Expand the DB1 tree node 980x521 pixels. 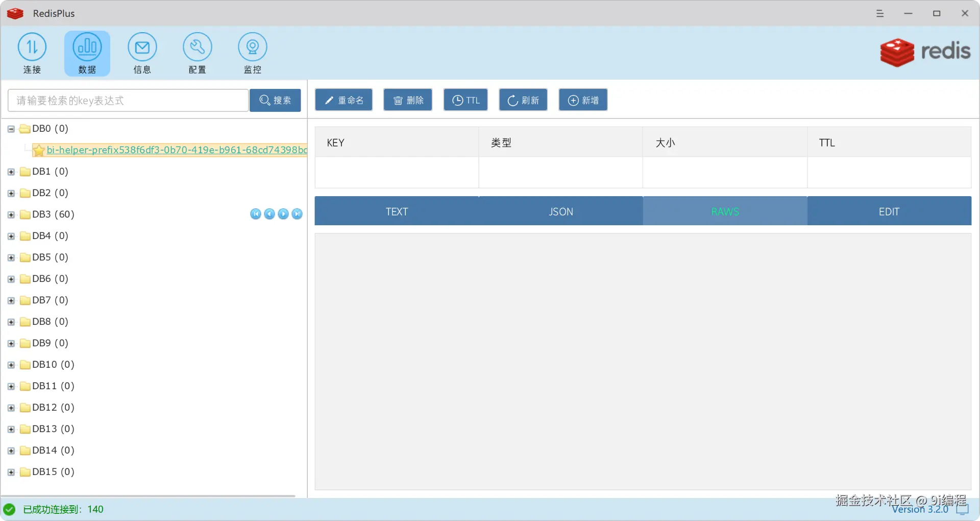click(11, 172)
